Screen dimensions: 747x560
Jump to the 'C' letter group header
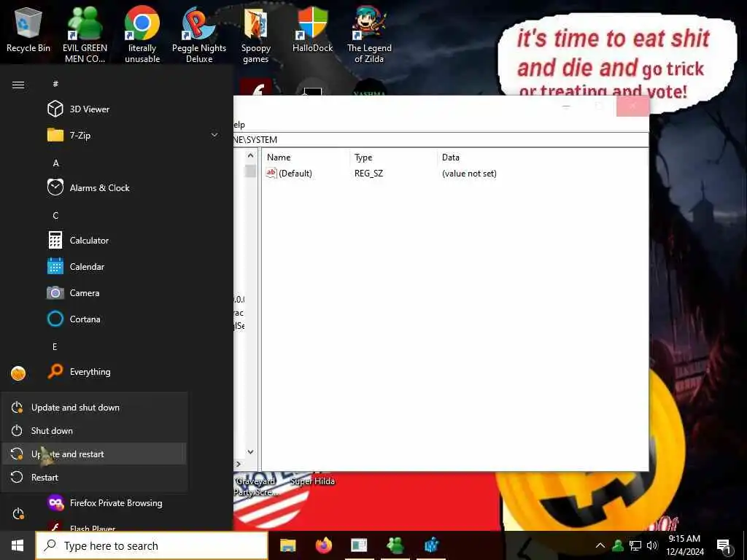click(55, 216)
